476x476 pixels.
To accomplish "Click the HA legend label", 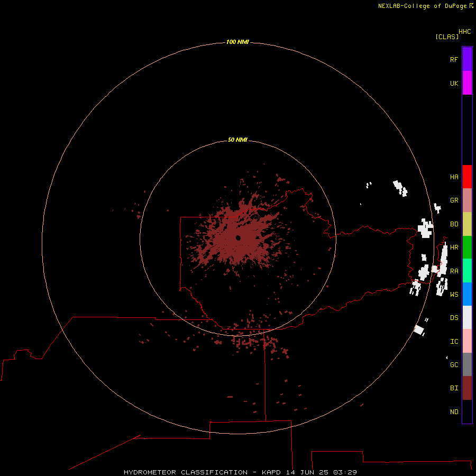I will click(x=454, y=177).
